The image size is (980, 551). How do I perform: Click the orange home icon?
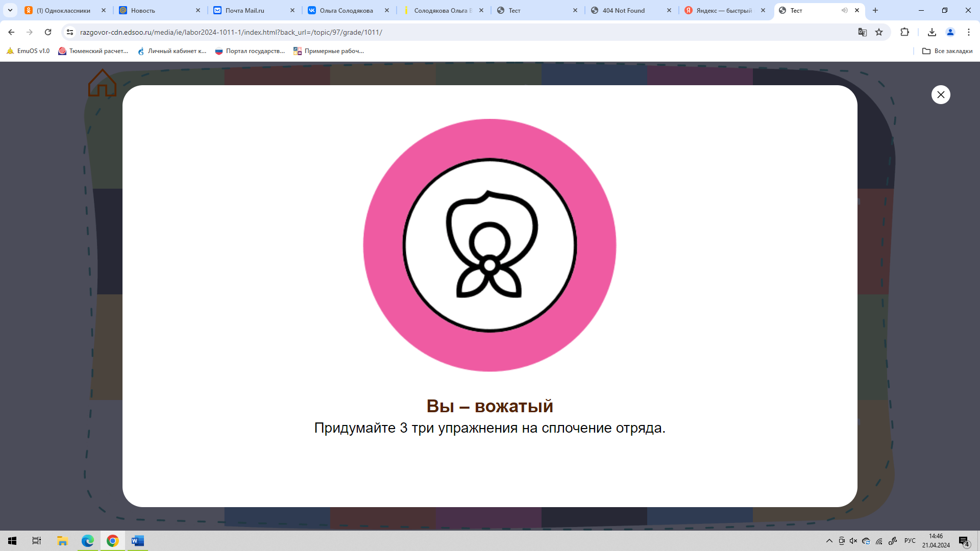(x=102, y=83)
